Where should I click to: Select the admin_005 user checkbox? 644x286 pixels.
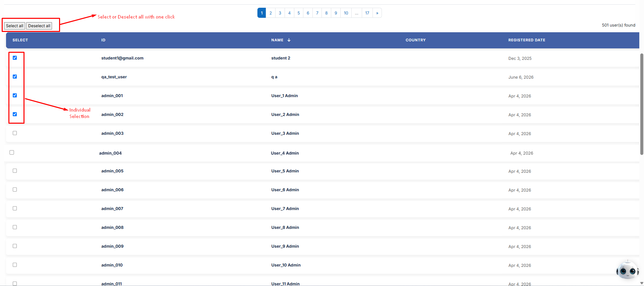[x=15, y=171]
